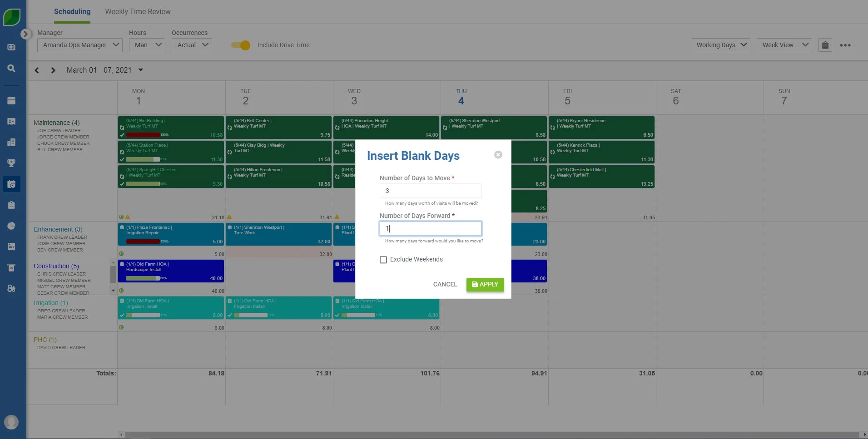Click the red progress bar on Bio Building visit

[x=143, y=135]
